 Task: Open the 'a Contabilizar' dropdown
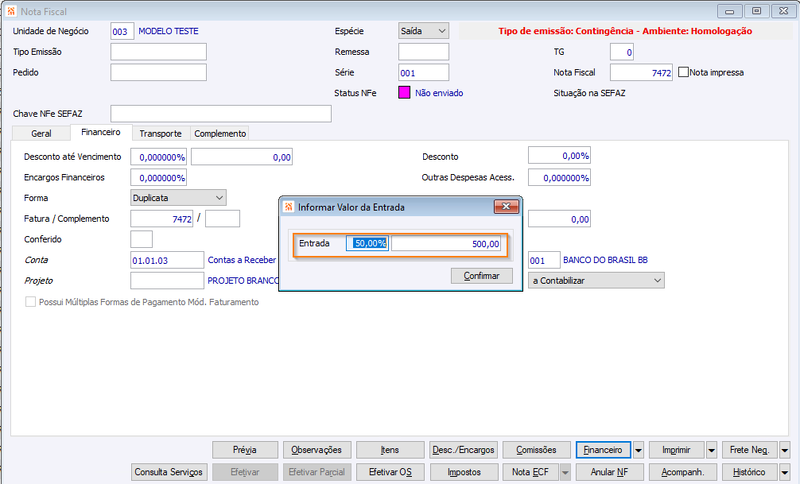(x=596, y=281)
